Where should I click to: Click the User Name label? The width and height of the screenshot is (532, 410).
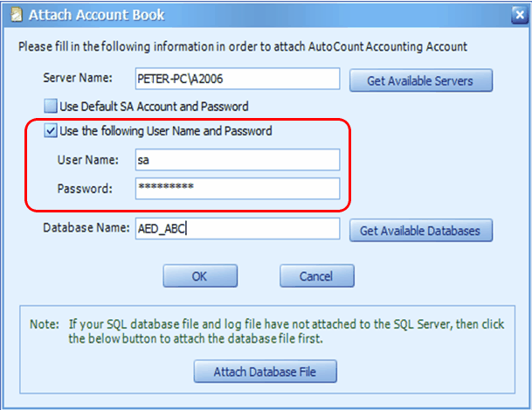pyautogui.click(x=88, y=159)
